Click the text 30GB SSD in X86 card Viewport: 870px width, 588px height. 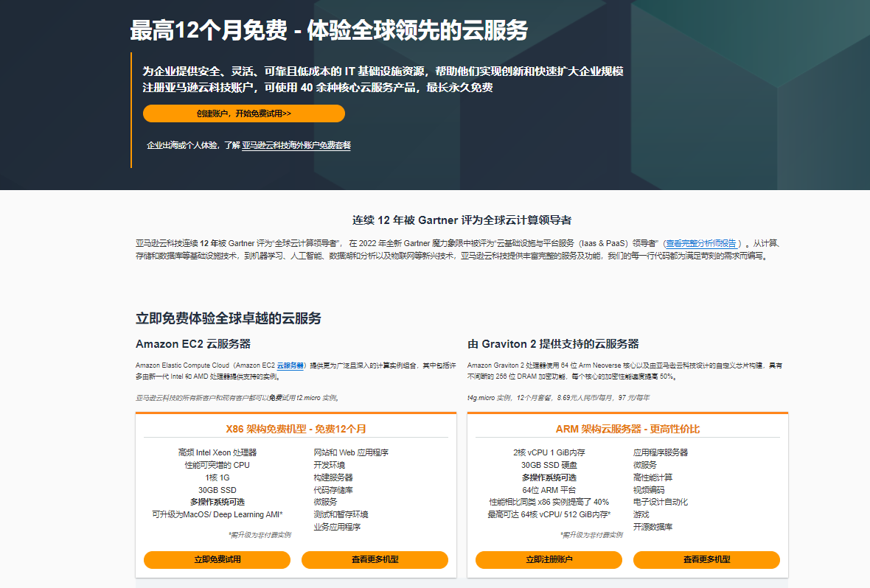[x=217, y=491]
